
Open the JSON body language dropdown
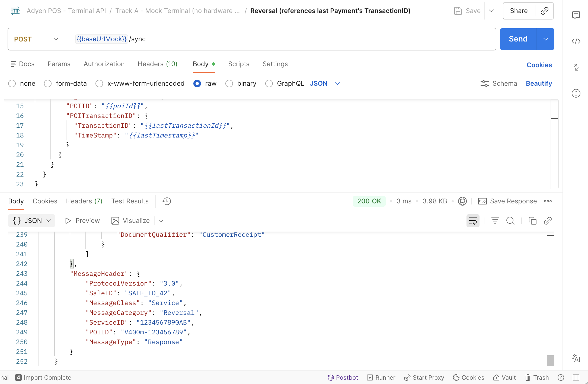point(325,84)
